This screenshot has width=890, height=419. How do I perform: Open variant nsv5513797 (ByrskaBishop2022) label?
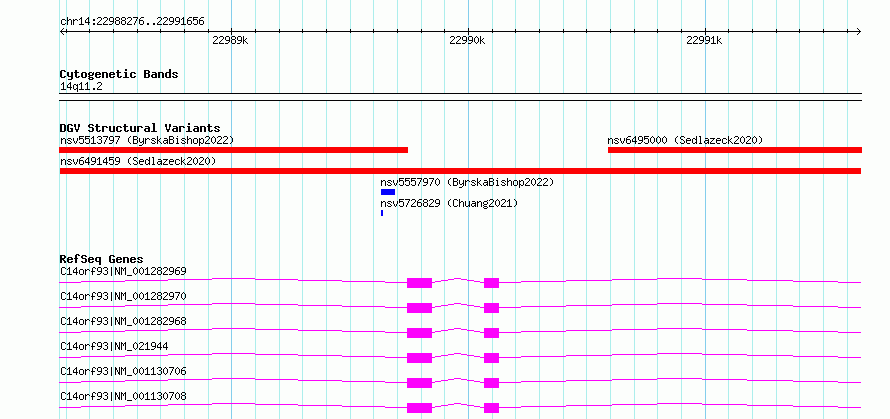click(147, 140)
